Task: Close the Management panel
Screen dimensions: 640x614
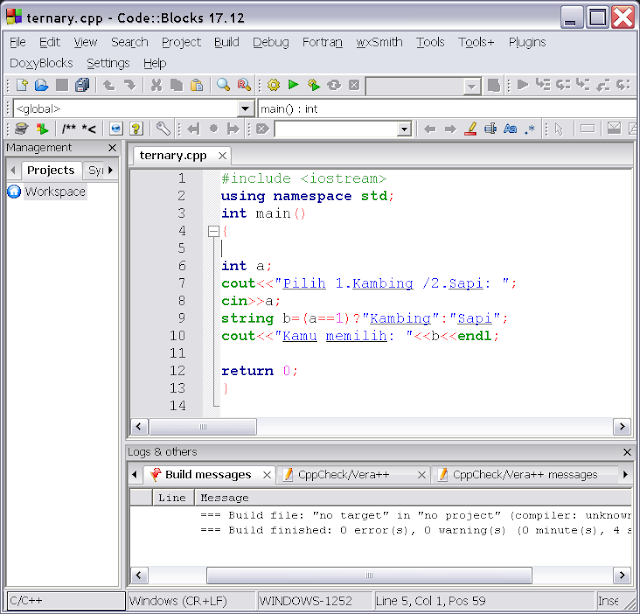Action: (112, 148)
